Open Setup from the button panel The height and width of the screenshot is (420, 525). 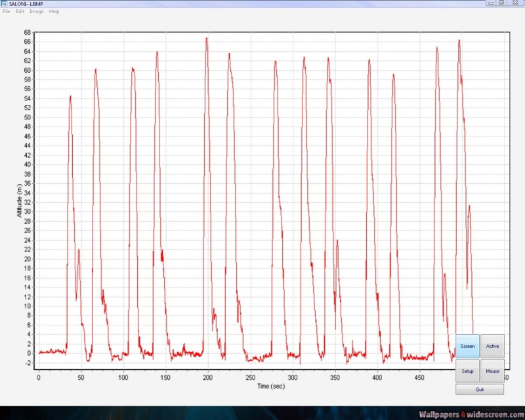(x=467, y=371)
